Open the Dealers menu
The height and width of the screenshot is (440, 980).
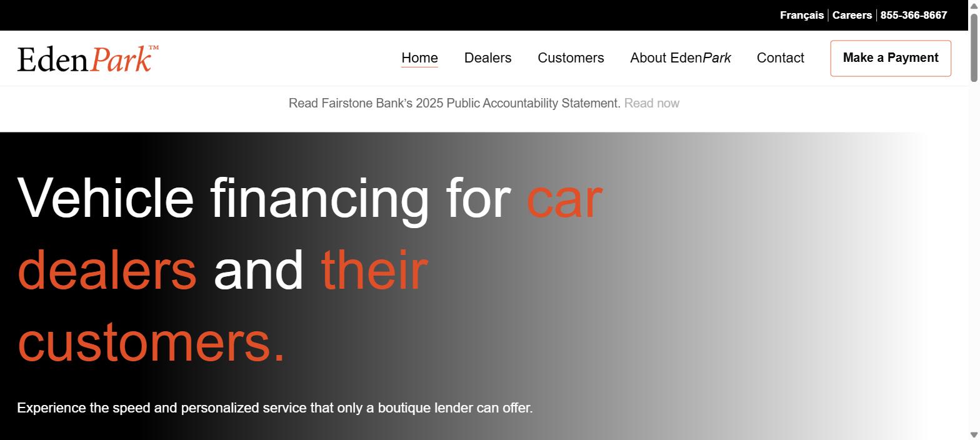tap(487, 58)
